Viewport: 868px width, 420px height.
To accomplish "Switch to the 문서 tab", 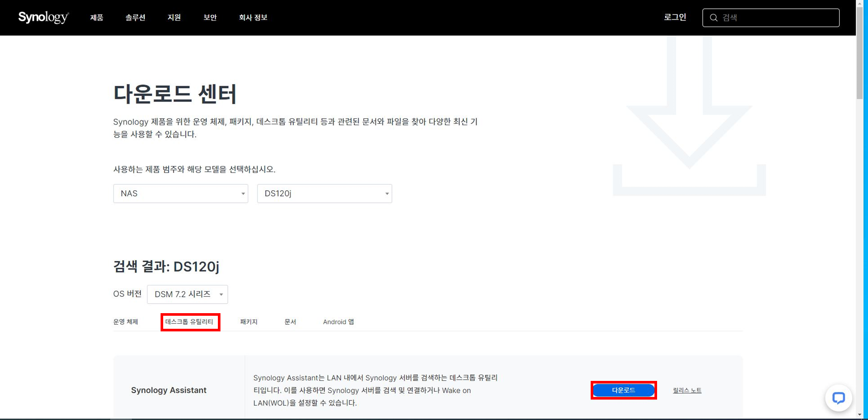I will click(290, 322).
